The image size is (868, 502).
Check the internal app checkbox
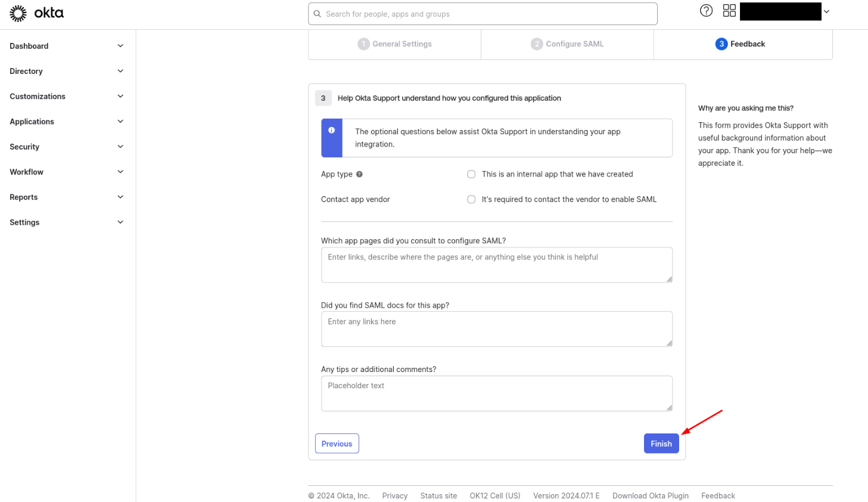click(471, 174)
